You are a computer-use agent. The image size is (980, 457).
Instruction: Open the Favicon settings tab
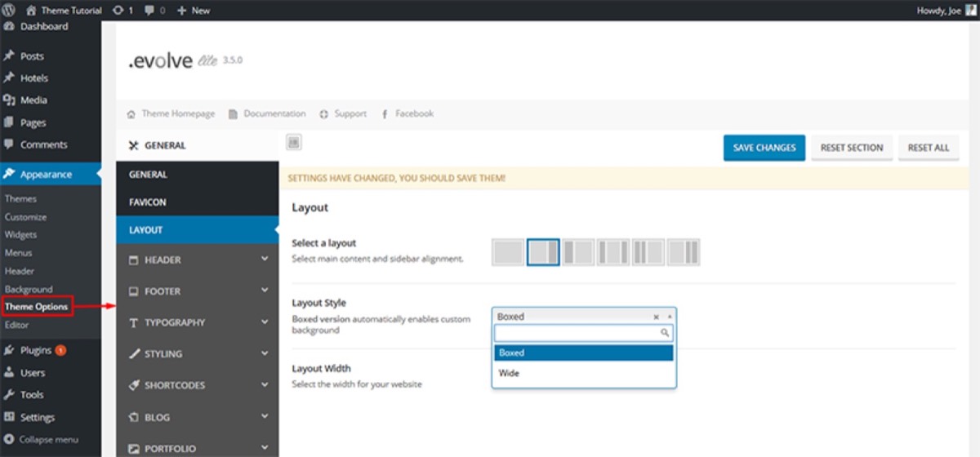click(x=148, y=202)
